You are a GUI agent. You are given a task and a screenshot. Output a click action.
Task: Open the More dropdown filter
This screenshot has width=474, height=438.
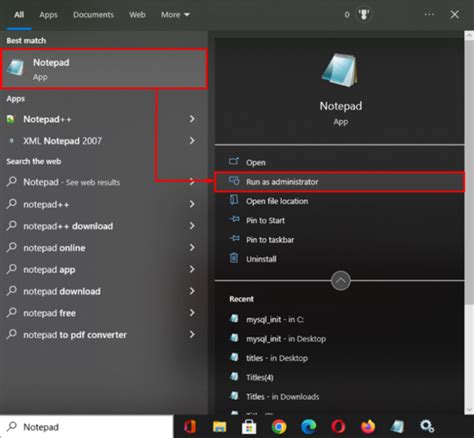tap(175, 15)
